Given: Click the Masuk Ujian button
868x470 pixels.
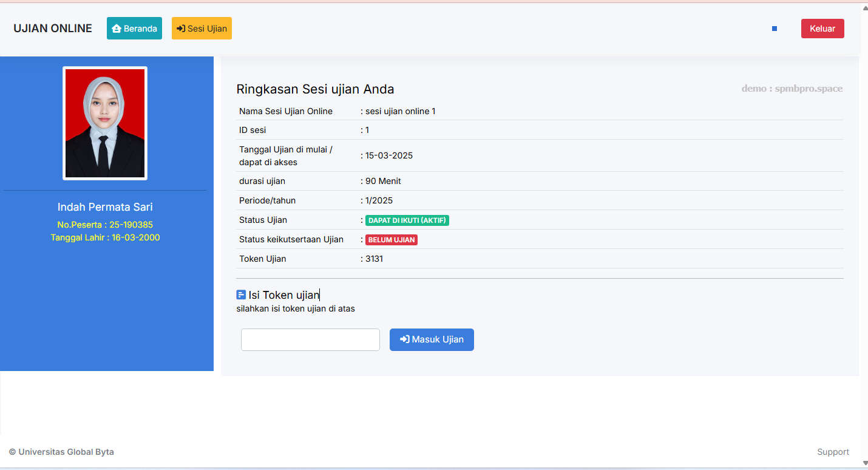Looking at the screenshot, I should pos(432,339).
